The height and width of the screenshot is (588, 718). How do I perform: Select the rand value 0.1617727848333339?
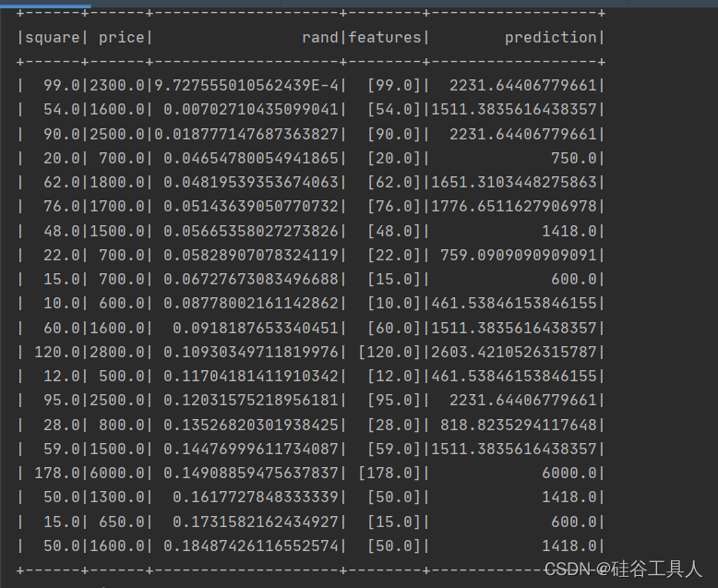pos(256,497)
